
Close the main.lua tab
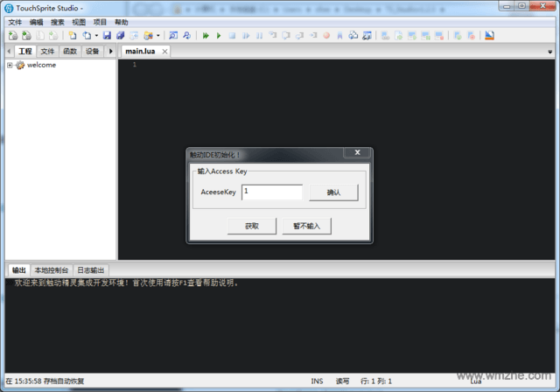tap(164, 52)
